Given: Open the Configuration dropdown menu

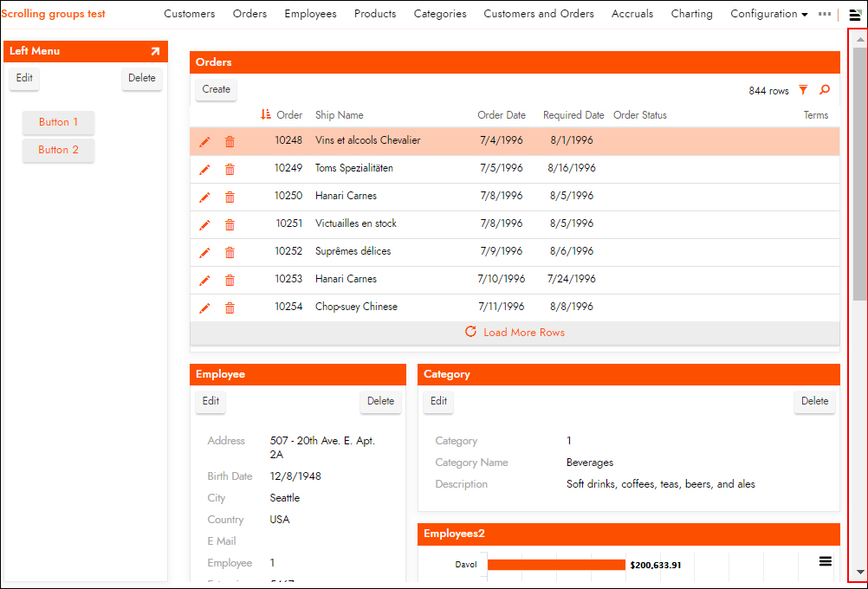Looking at the screenshot, I should pyautogui.click(x=768, y=14).
